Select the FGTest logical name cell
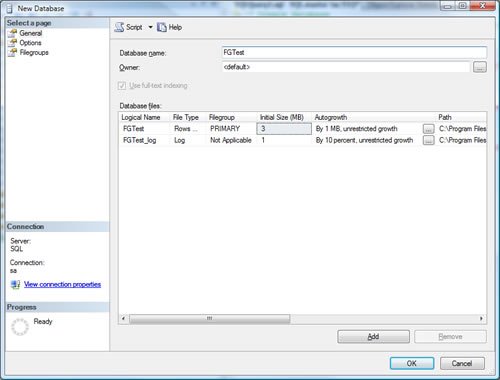The image size is (500, 380). pyautogui.click(x=145, y=129)
